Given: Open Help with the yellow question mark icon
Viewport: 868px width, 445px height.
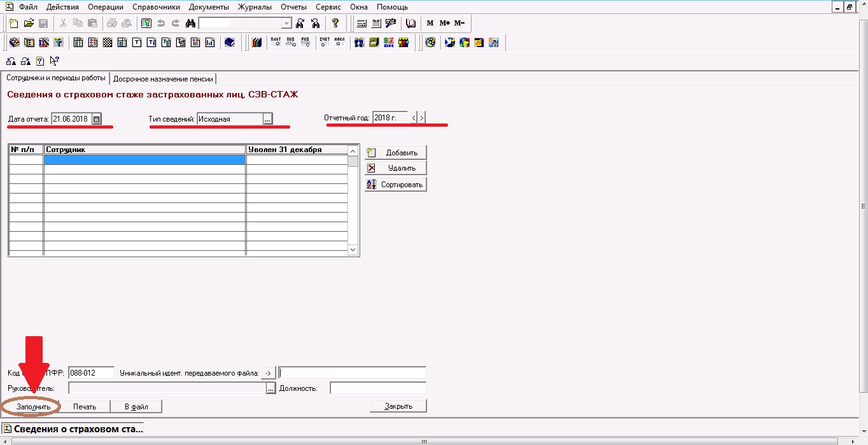Looking at the screenshot, I should 336,24.
